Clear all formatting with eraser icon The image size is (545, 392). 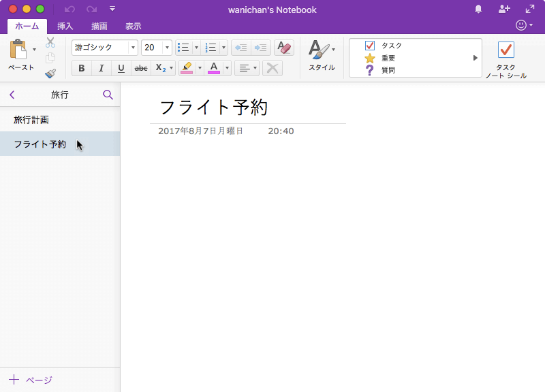(x=284, y=48)
